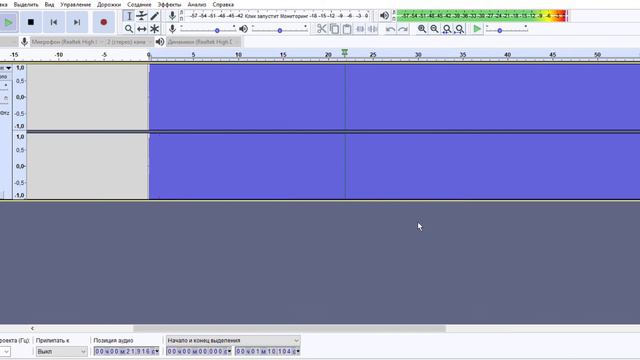Open the Анализ menu
640x360 pixels.
coord(197,4)
